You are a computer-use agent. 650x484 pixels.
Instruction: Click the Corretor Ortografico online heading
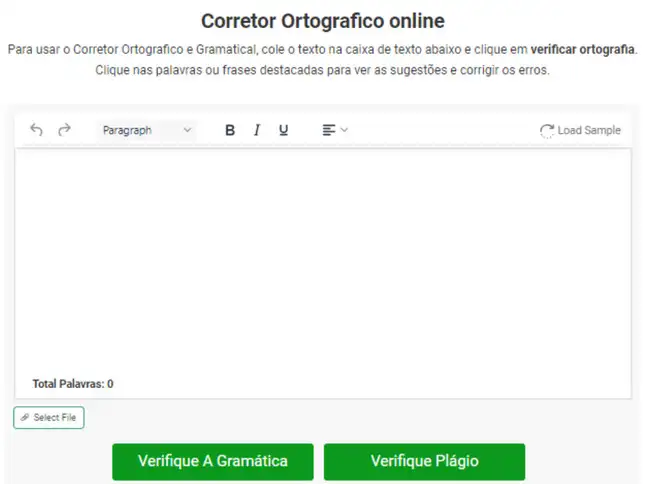(x=323, y=21)
